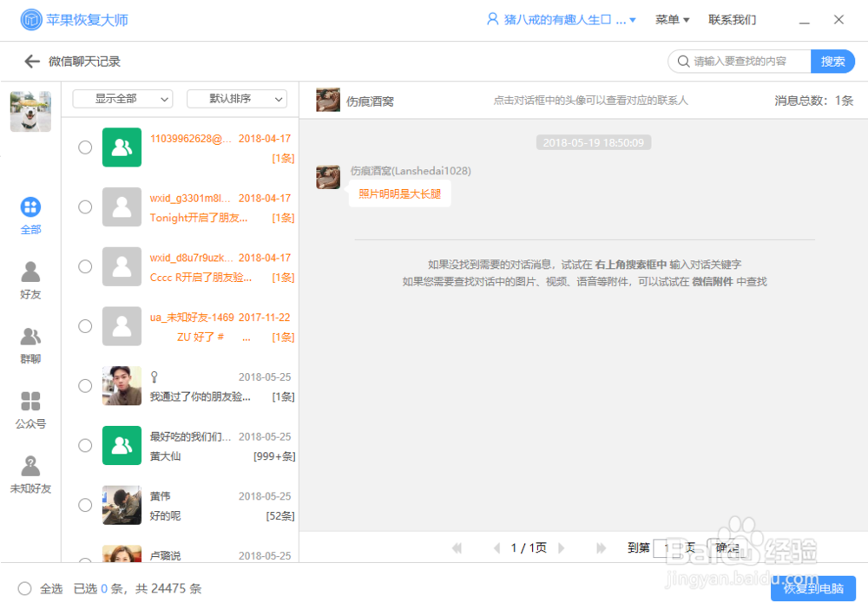Open the 菜单 menu
This screenshot has height=609, width=868.
672,20
